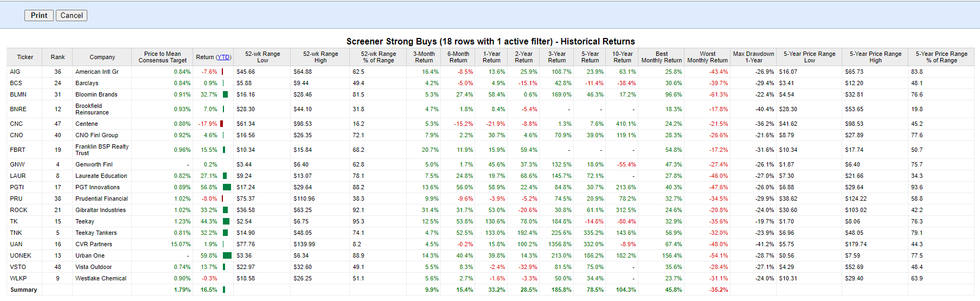Click Price to Mean Consensus Target header

pyautogui.click(x=162, y=57)
